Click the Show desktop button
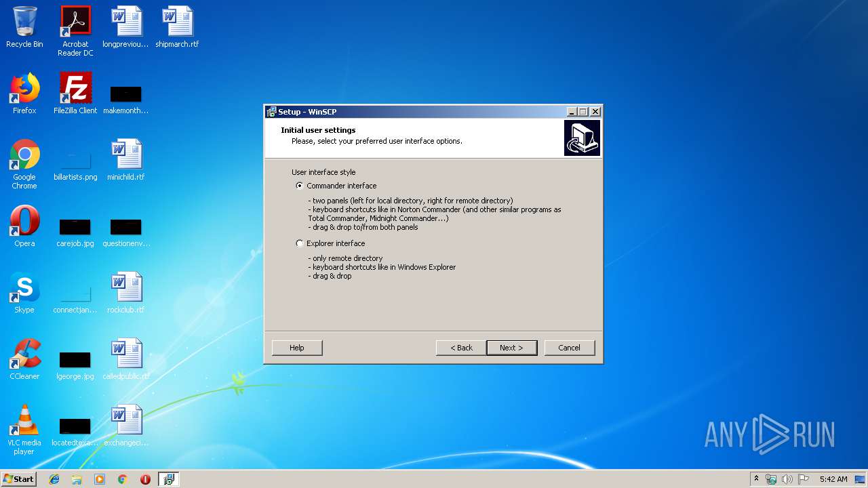The image size is (868, 488). point(861,479)
